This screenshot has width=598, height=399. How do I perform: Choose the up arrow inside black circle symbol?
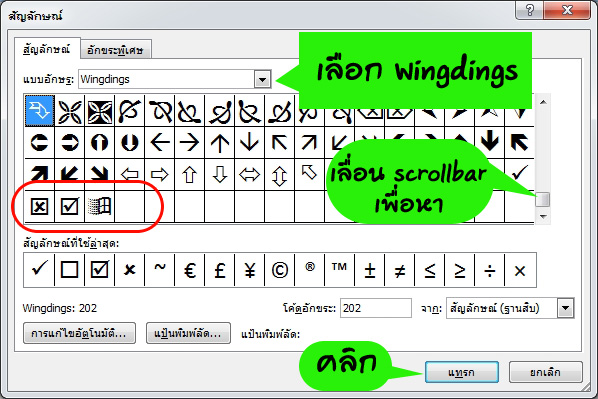pyautogui.click(x=100, y=143)
